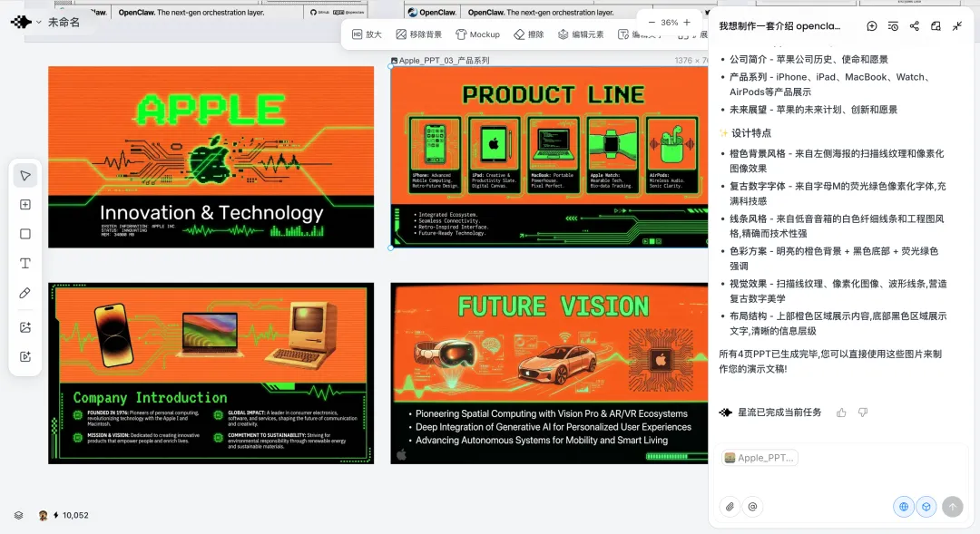Click the 36% zoom level value
Screen dimensions: 980x534
[x=670, y=23]
